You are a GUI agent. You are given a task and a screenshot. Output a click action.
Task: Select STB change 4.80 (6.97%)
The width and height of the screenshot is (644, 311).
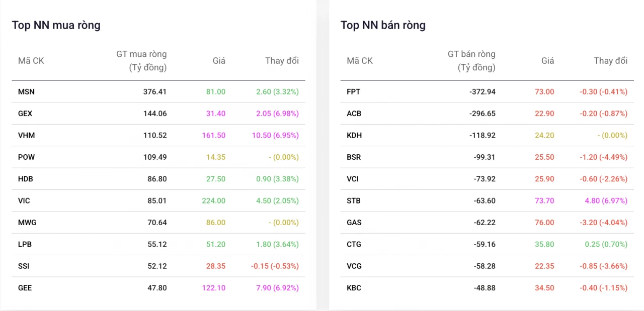(x=606, y=200)
